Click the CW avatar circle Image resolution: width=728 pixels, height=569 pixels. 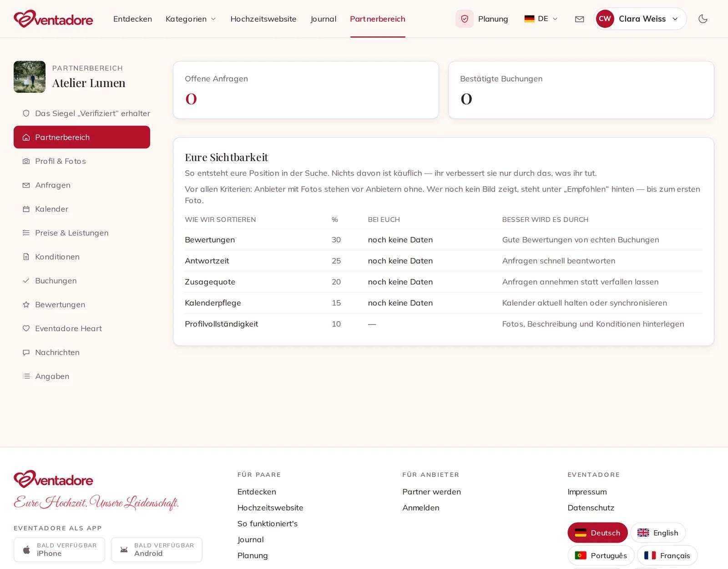tap(605, 19)
